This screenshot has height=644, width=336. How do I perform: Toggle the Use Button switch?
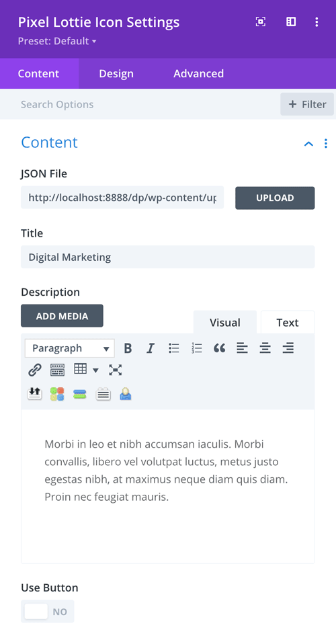click(48, 611)
